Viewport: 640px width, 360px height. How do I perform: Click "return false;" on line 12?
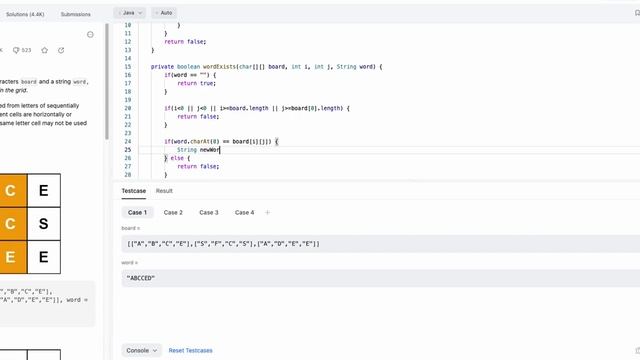click(185, 42)
